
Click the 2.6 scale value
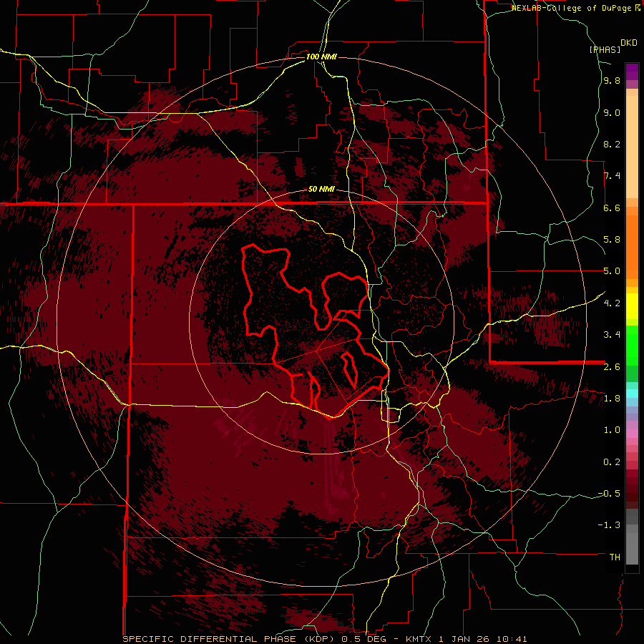pyautogui.click(x=612, y=366)
